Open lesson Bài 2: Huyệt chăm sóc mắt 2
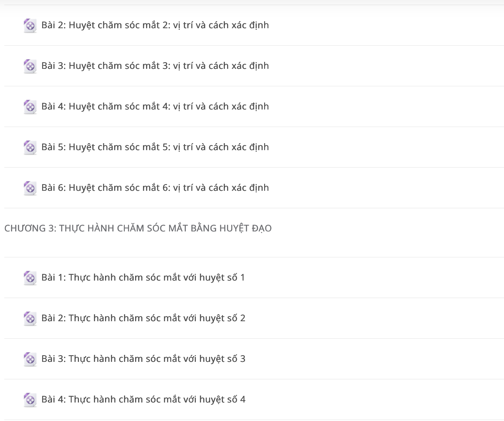The width and height of the screenshot is (504, 421). tap(155, 25)
